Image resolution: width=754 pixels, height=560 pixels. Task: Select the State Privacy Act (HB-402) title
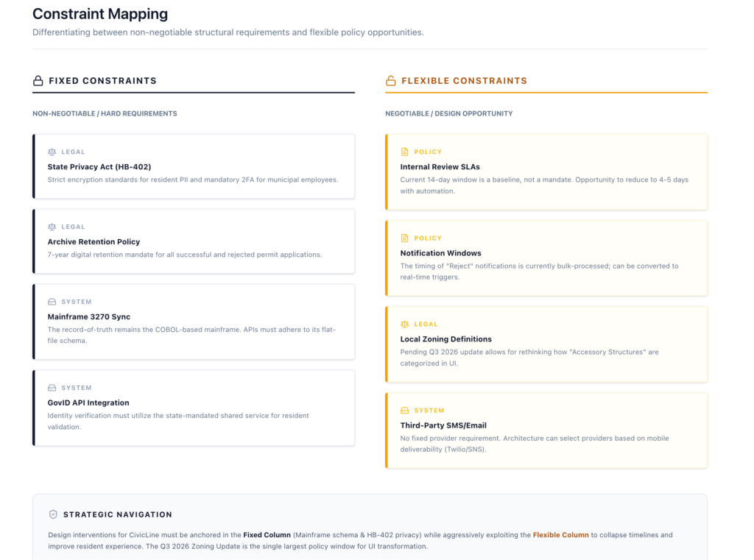[99, 167]
